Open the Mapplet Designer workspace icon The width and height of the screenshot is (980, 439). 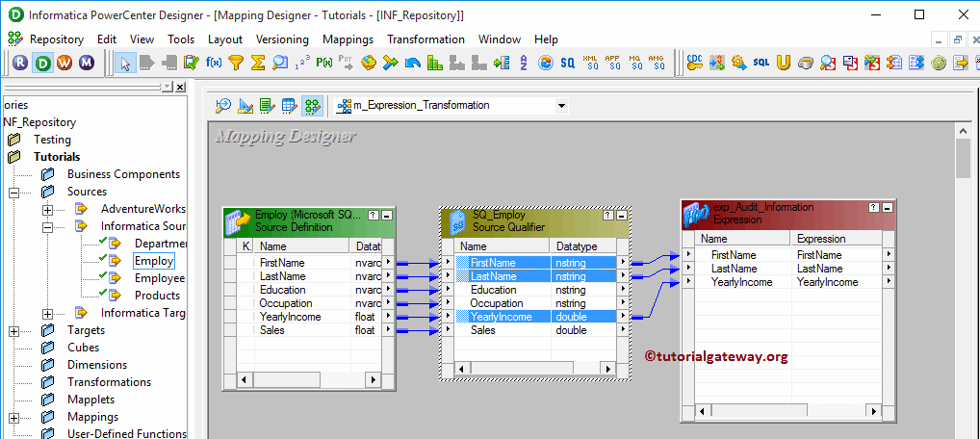(x=290, y=106)
